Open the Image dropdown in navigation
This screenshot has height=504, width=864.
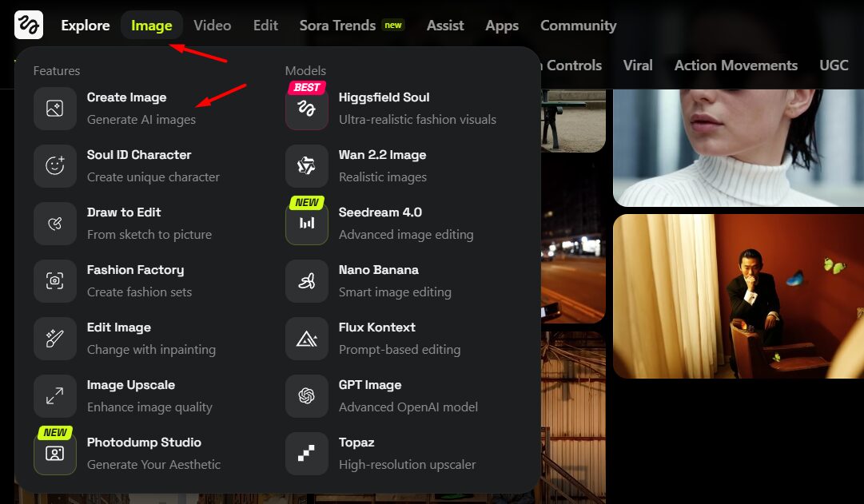coord(151,26)
